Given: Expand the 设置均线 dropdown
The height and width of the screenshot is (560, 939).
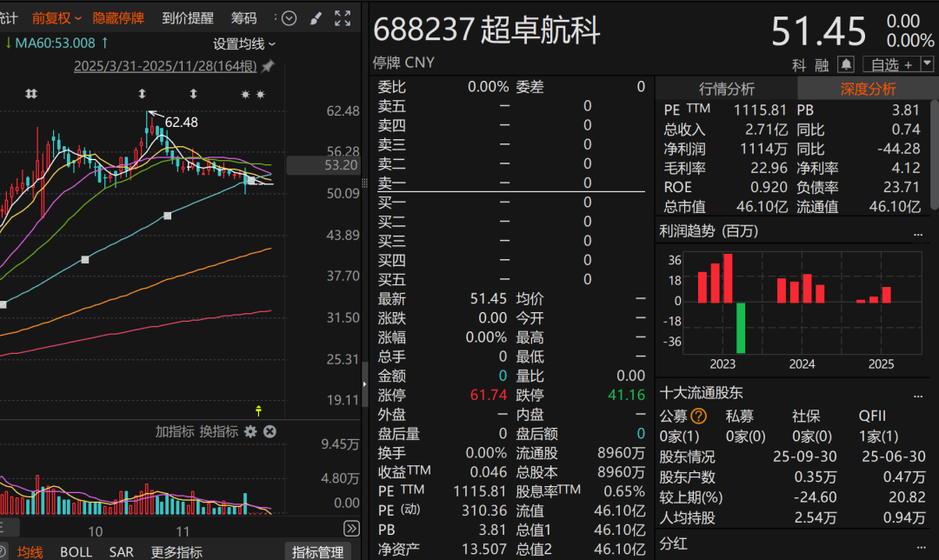Looking at the screenshot, I should tap(244, 43).
